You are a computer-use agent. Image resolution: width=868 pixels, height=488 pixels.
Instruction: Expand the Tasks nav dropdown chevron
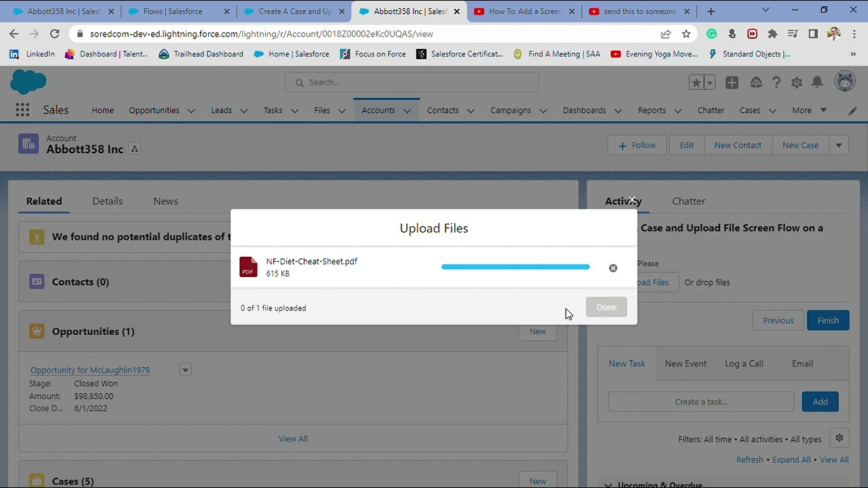click(x=294, y=110)
